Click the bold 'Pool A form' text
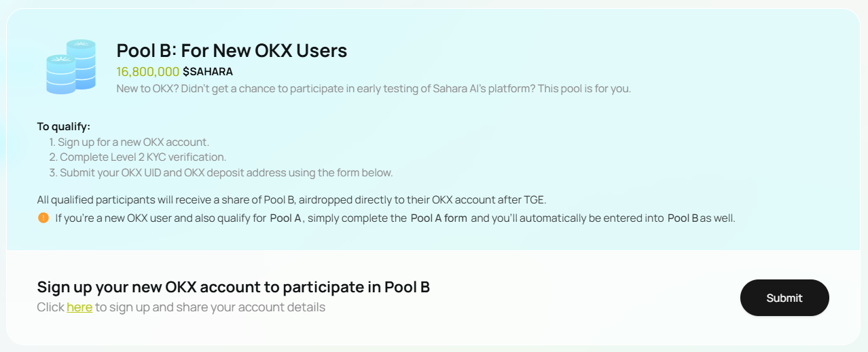Image resolution: width=868 pixels, height=352 pixels. pos(439,218)
